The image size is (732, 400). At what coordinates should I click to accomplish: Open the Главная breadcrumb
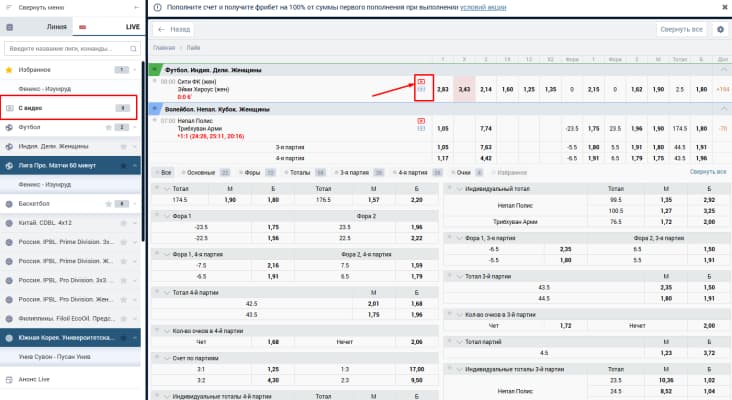click(x=164, y=48)
